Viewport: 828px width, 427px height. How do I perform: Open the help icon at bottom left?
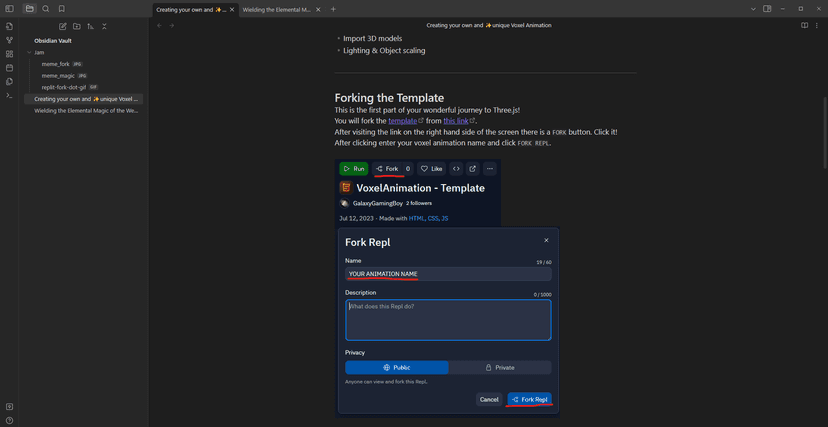click(x=9, y=420)
